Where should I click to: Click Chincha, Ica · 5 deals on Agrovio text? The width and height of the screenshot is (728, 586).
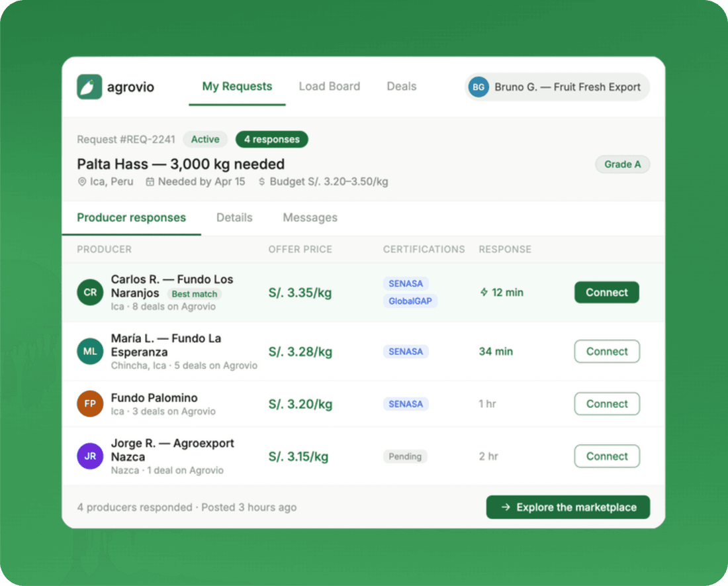(184, 366)
